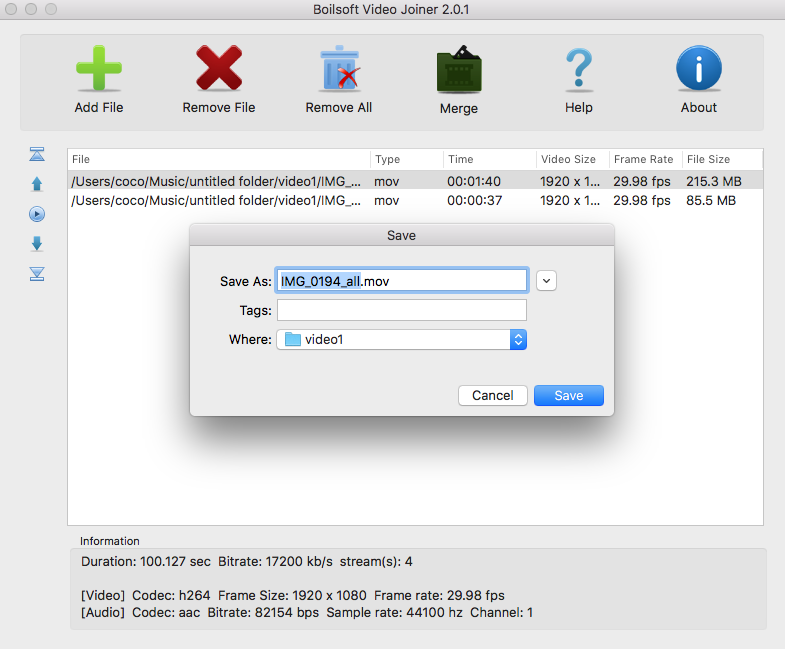The width and height of the screenshot is (785, 649).
Task: Click the Tags input field
Action: [x=402, y=310]
